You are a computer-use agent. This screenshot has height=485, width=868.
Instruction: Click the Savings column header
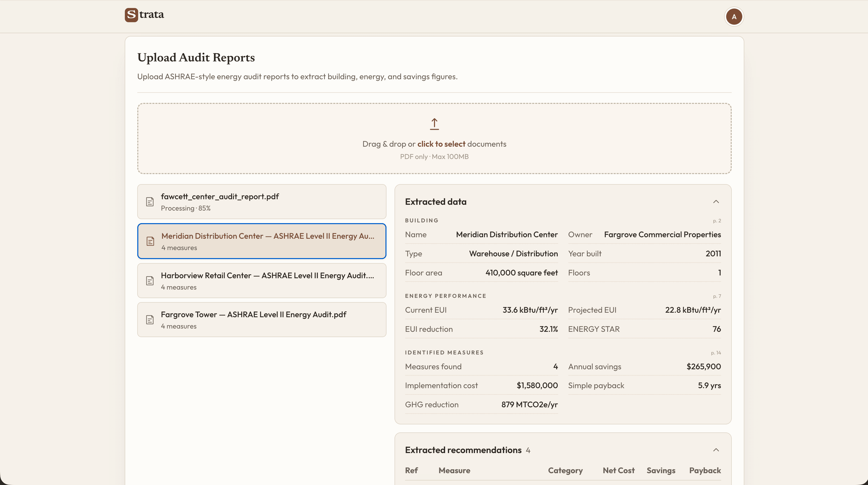tap(661, 470)
